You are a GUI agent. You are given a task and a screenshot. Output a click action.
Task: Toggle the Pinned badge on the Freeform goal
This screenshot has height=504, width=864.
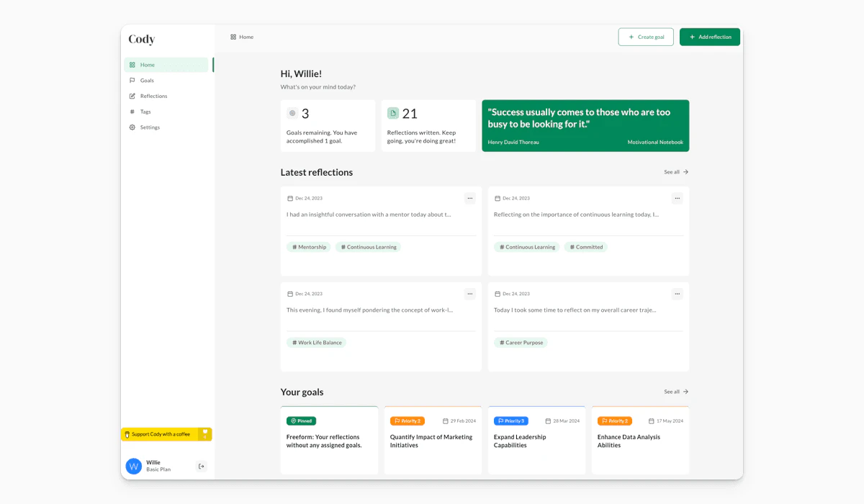click(301, 420)
